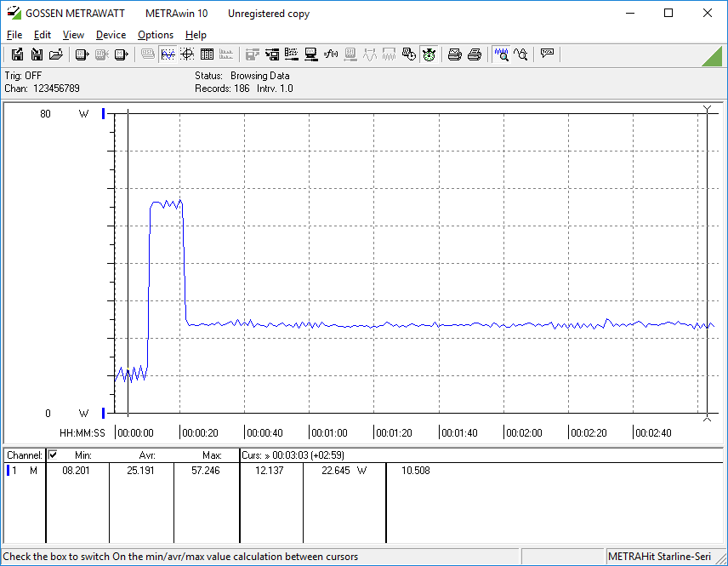728x566 pixels.
Task: Click the load settings to disk icon
Action: pos(272,54)
